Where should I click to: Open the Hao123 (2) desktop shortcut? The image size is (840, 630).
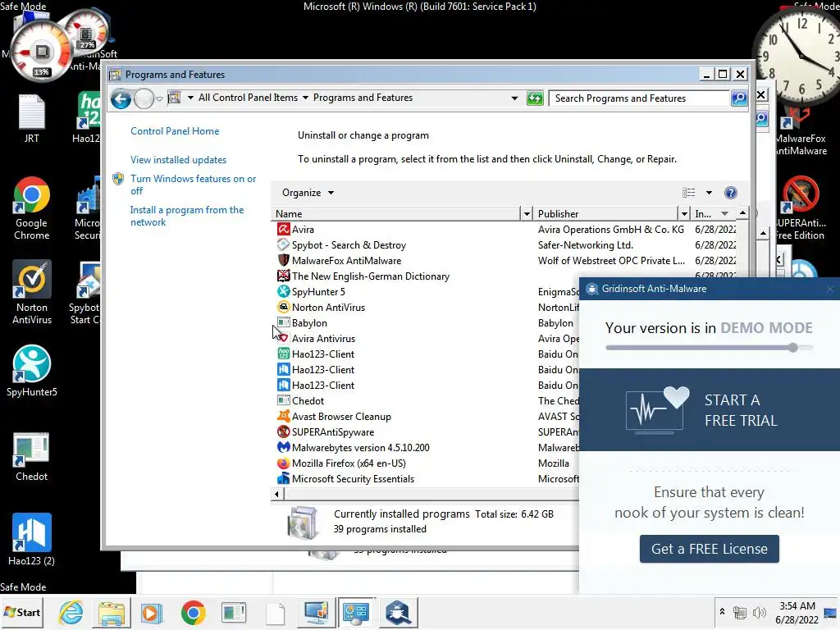click(32, 540)
